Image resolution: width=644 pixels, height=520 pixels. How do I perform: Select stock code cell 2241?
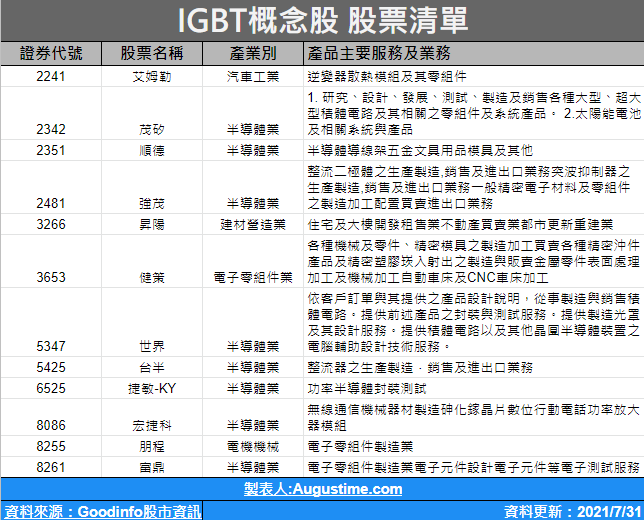pyautogui.click(x=51, y=76)
